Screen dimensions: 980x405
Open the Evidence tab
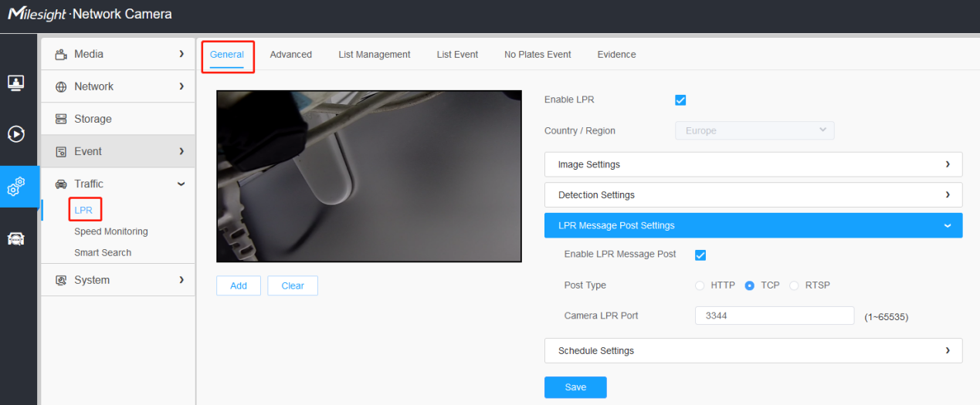tap(616, 55)
